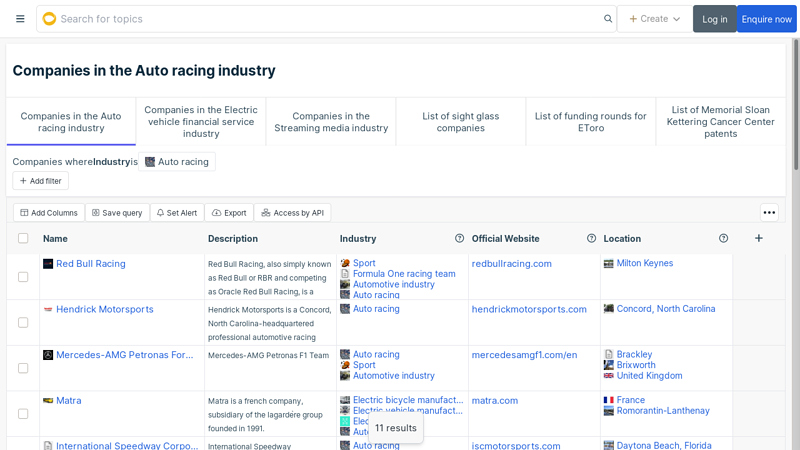Click the Industry column help icon
Screen dimensions: 800x450
pyautogui.click(x=459, y=238)
